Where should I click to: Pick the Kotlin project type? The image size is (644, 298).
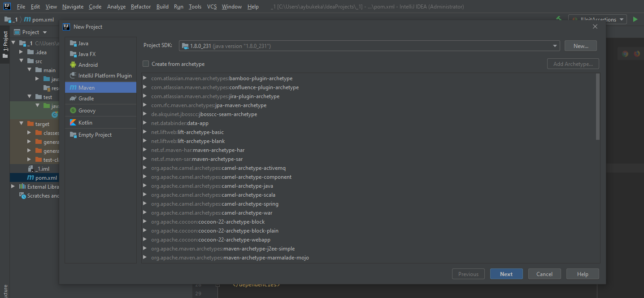100,123
